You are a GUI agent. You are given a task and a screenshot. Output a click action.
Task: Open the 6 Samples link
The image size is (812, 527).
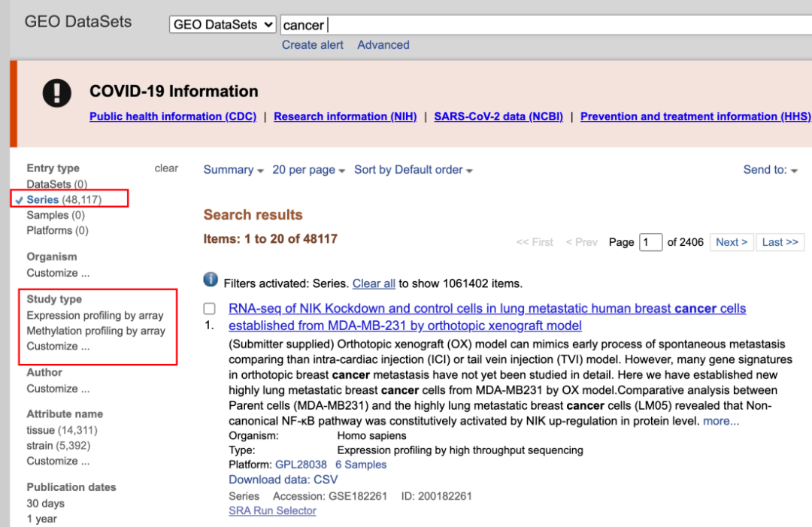tap(361, 465)
